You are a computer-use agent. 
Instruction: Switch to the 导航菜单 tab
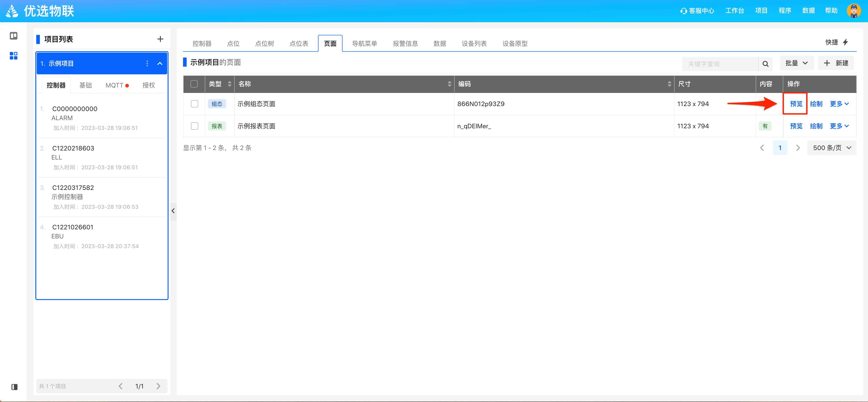(365, 44)
